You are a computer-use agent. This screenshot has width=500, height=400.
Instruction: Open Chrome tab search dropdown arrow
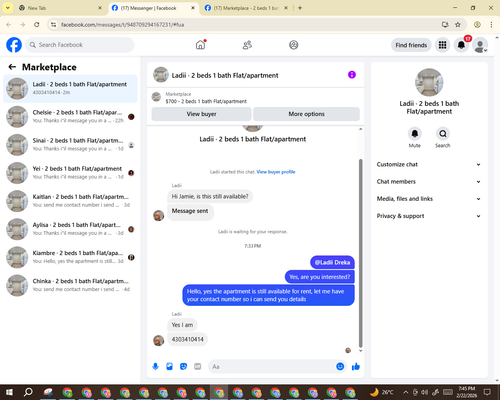pyautogui.click(x=7, y=8)
